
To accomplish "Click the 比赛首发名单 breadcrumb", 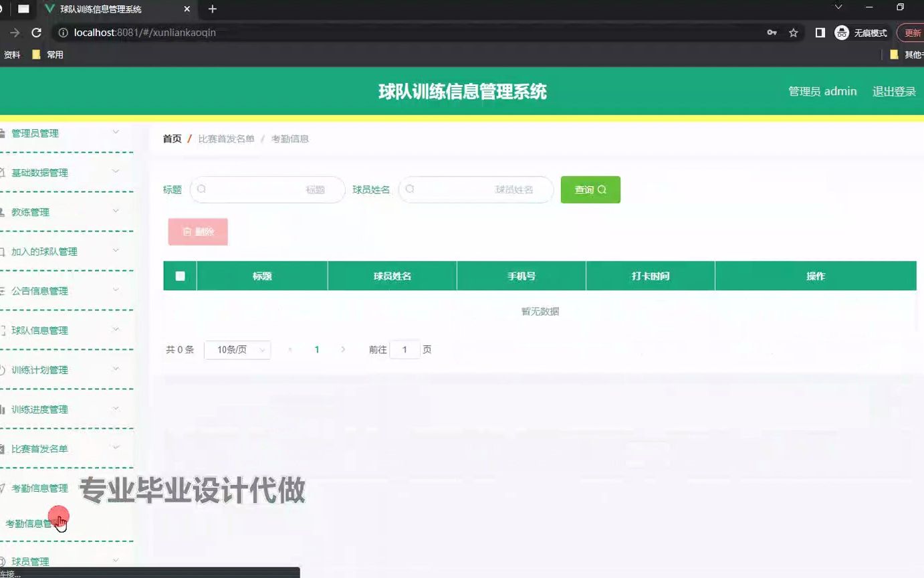I will tap(226, 139).
